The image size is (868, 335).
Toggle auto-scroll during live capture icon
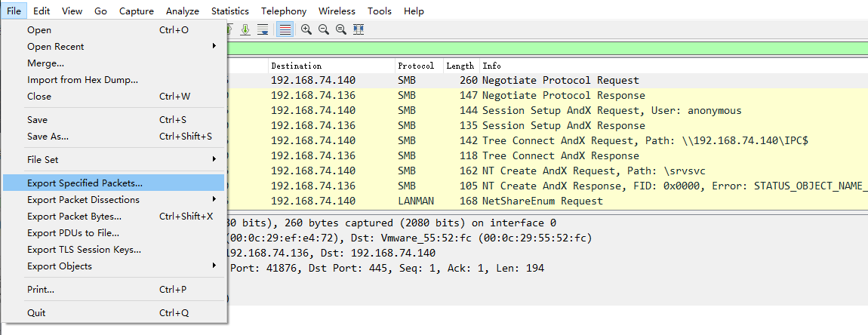click(x=263, y=29)
